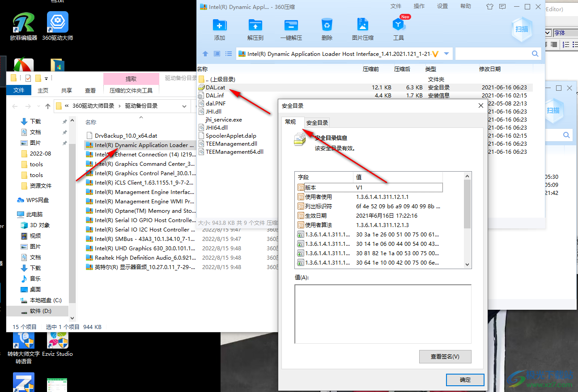The image size is (578, 392).
Task: Select Realtek High Definition Audio archive
Action: 140,257
